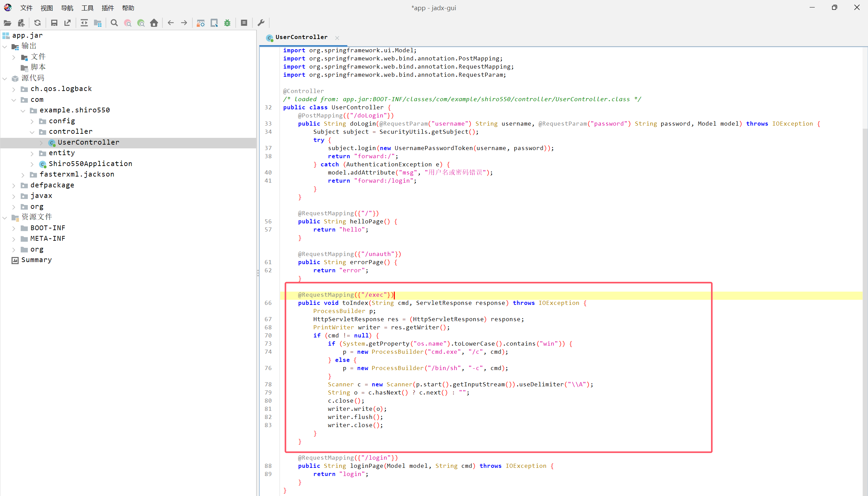Expand the BOOT-INF resource folder
This screenshot has height=496, width=868.
click(14, 228)
